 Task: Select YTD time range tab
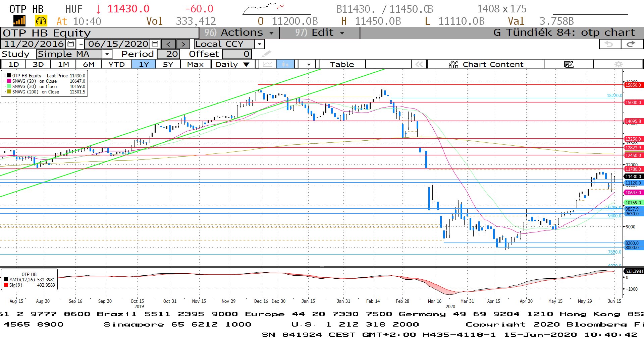coord(116,64)
